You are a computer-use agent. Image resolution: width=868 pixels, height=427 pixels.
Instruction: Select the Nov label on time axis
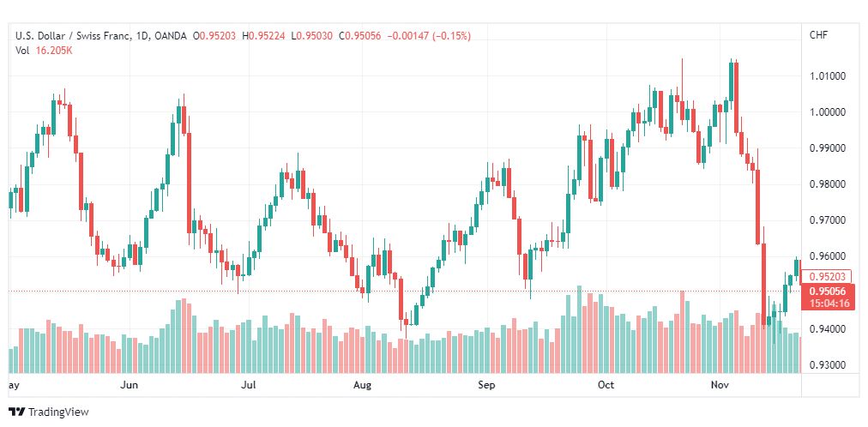point(720,384)
